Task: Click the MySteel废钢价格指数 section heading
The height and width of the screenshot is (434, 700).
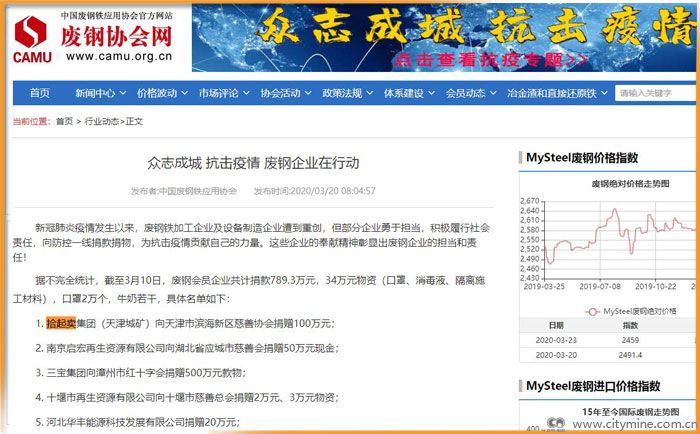Action: tap(583, 158)
